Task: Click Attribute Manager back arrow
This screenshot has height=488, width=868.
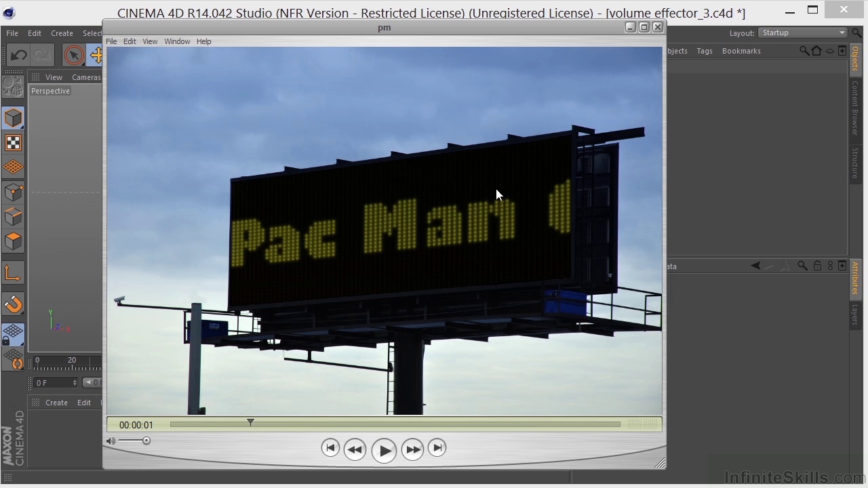Action: [755, 266]
